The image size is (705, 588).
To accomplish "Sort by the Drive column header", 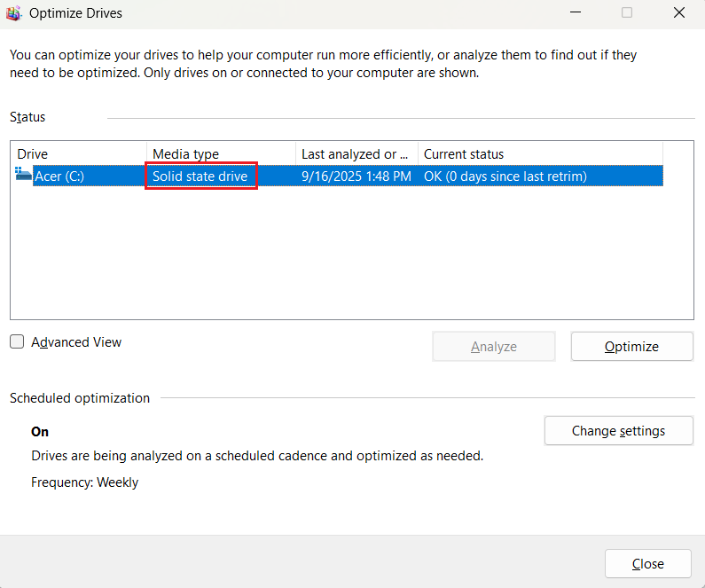I will click(79, 153).
